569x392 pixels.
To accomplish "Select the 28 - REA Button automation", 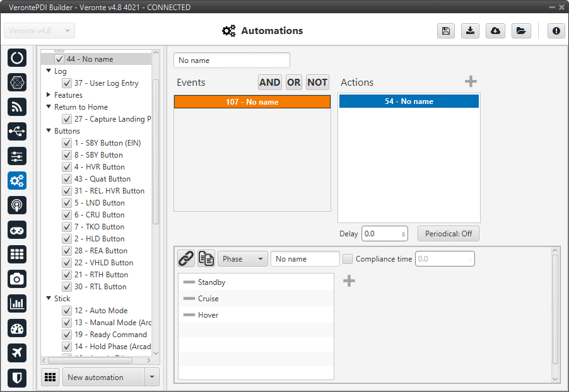I will click(101, 251).
